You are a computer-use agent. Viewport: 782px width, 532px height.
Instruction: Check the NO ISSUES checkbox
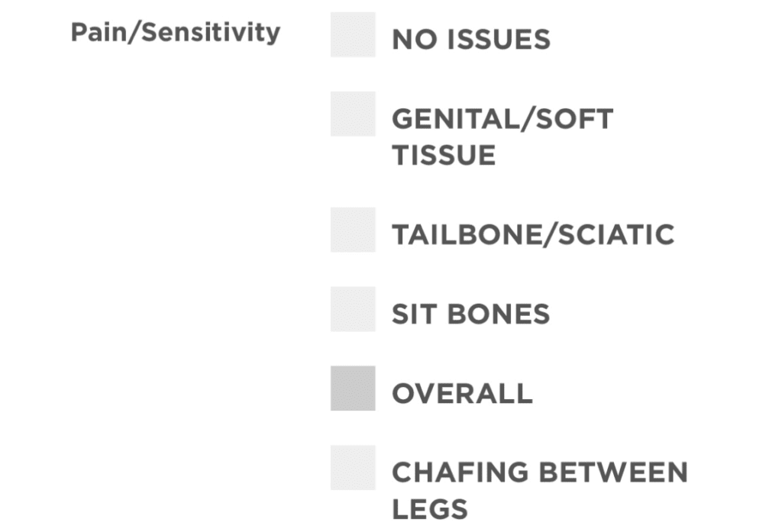tap(353, 35)
